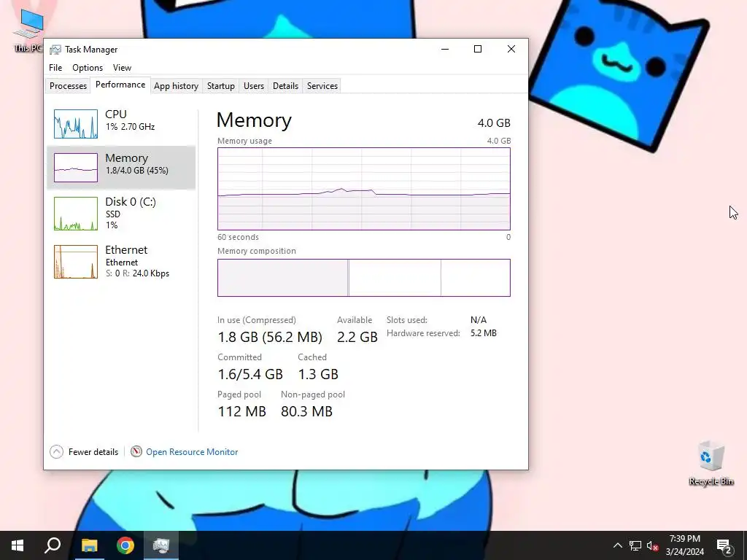Switch to the Startup tab
The height and width of the screenshot is (560, 747).
pyautogui.click(x=220, y=86)
